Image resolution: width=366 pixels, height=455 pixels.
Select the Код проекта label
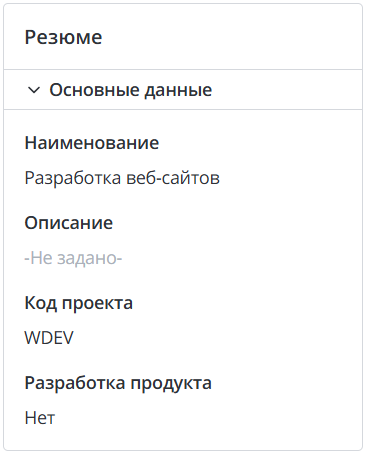[x=79, y=303]
